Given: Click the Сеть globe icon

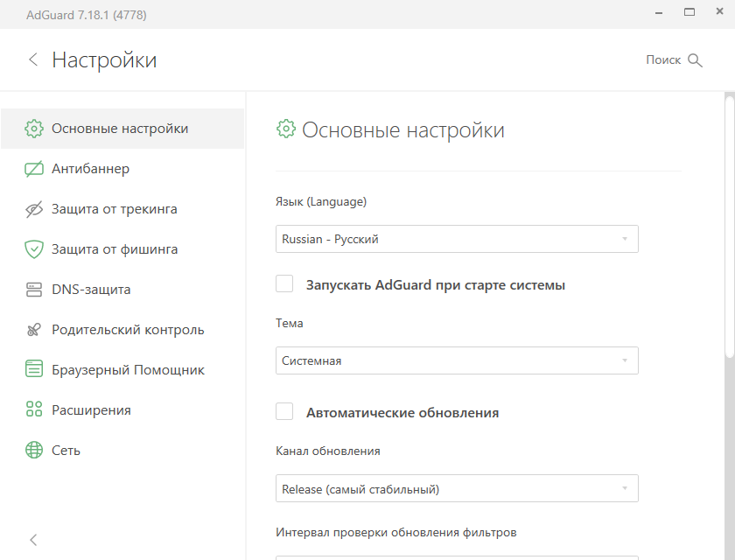Looking at the screenshot, I should tap(34, 451).
